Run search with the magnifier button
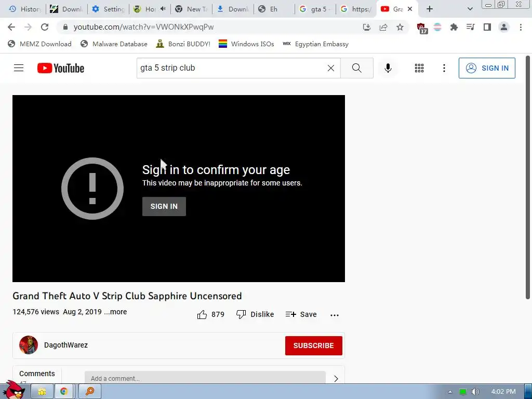Image resolution: width=532 pixels, height=399 pixels. [356, 68]
